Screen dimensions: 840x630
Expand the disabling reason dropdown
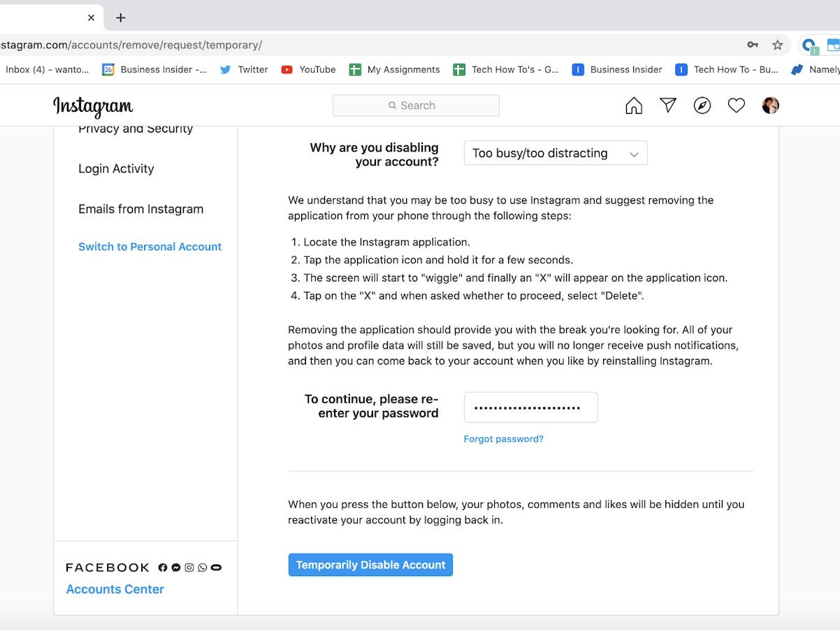click(x=556, y=153)
